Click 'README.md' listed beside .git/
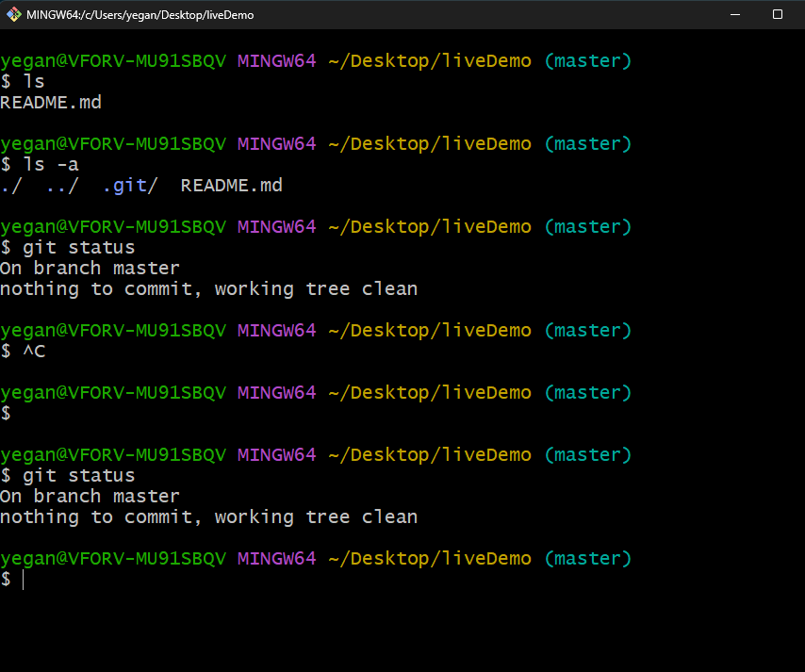Viewport: 805px width, 672px height. click(232, 186)
